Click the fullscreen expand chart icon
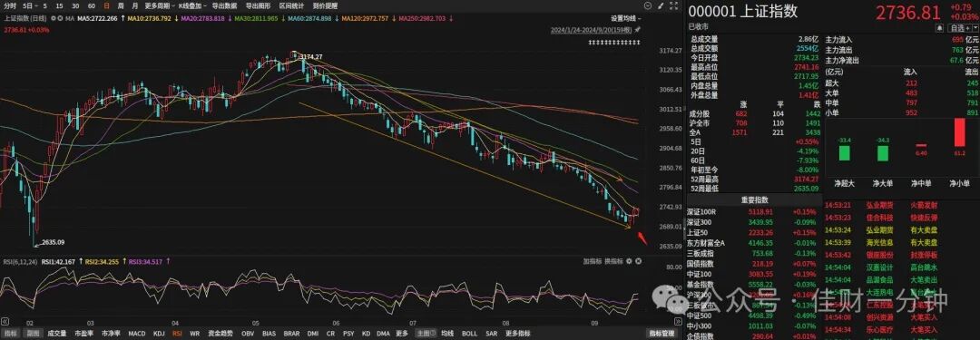 673,5
